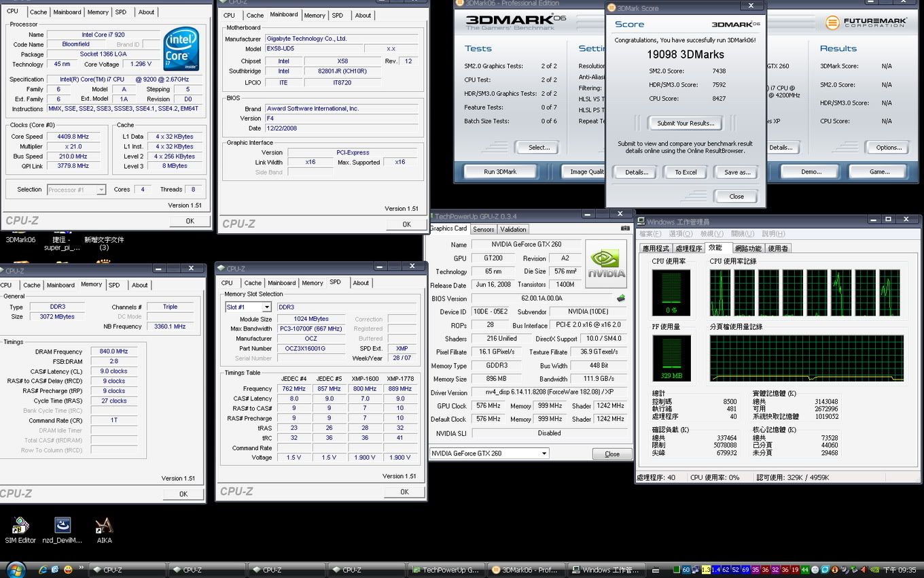Click the GPU-Z Close button
The width and height of the screenshot is (924, 578).
[612, 454]
